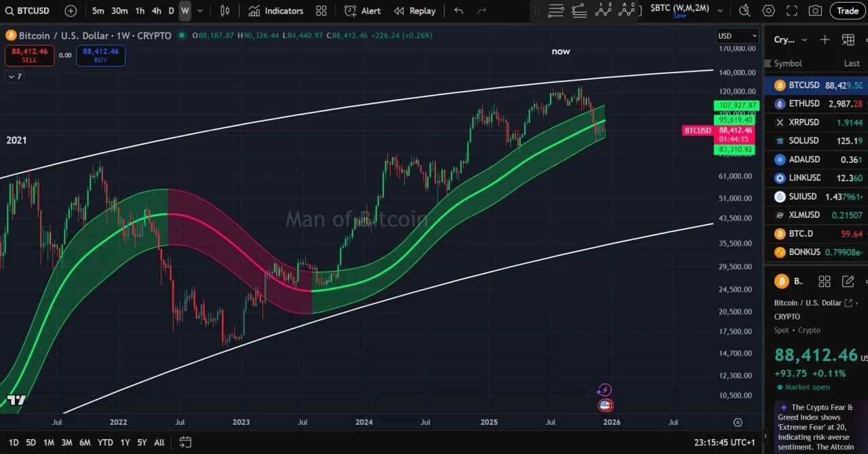Select SUIUSD in the watchlist
This screenshot has width=868, height=454.
click(x=816, y=196)
